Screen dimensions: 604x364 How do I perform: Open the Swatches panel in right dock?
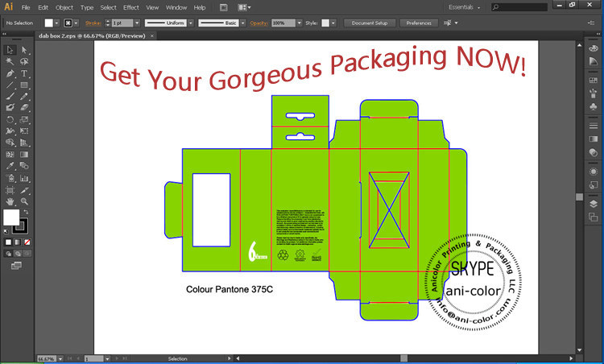[x=594, y=80]
